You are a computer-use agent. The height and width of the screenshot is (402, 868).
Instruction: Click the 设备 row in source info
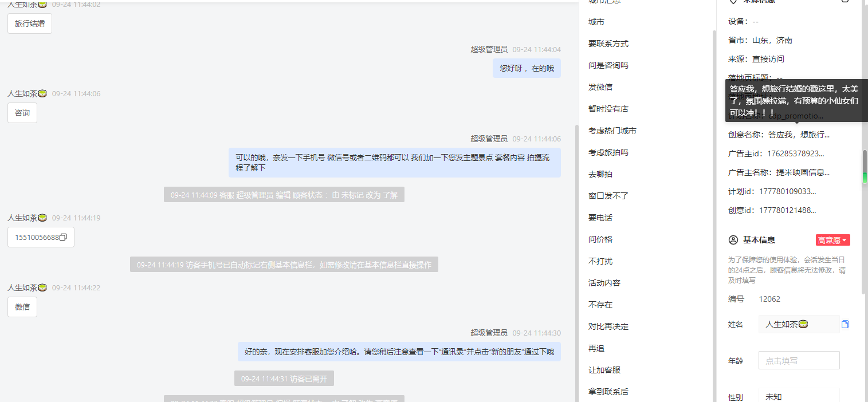point(744,21)
